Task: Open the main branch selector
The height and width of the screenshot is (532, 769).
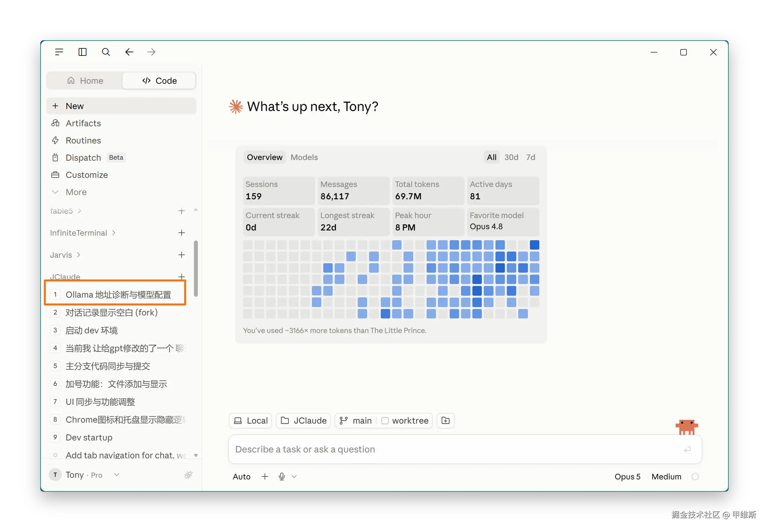Action: click(x=356, y=421)
